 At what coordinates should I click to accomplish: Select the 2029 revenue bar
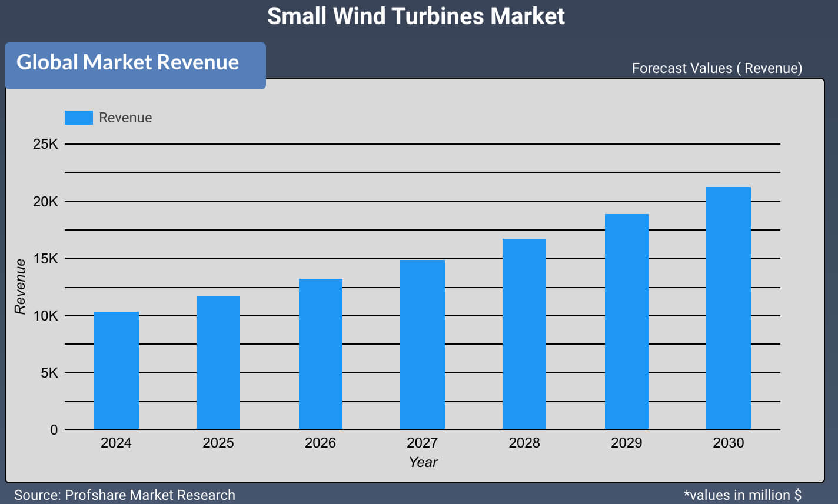627,322
